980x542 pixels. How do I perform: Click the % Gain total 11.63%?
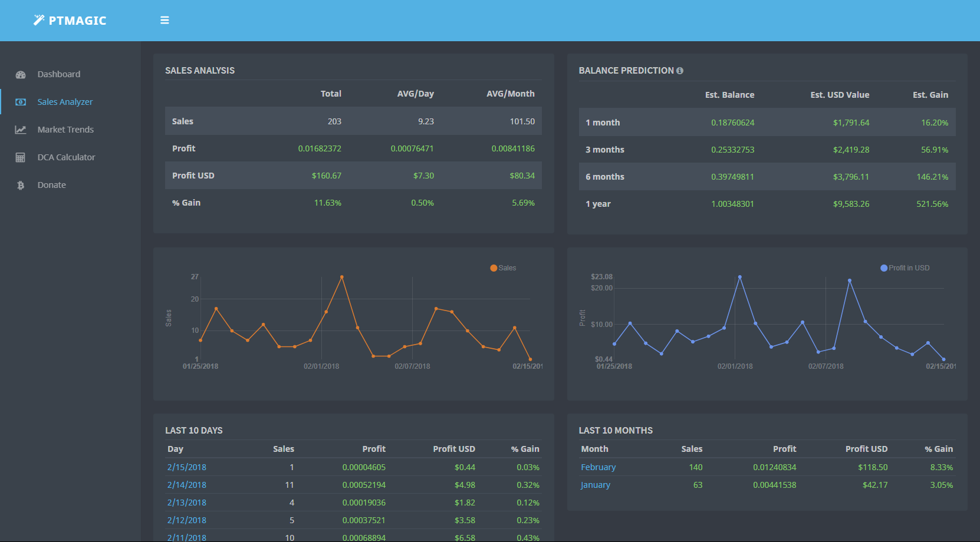point(328,203)
